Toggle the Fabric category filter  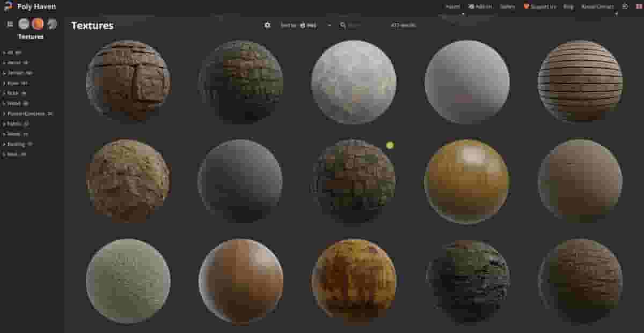pyautogui.click(x=16, y=123)
